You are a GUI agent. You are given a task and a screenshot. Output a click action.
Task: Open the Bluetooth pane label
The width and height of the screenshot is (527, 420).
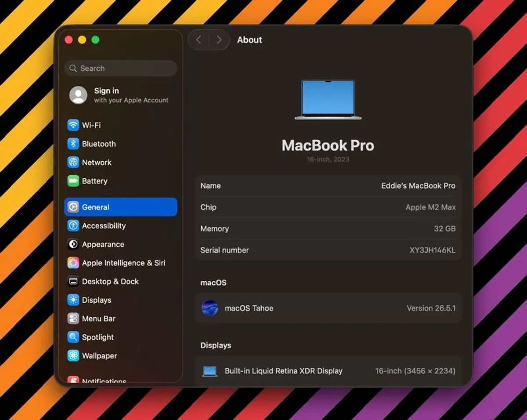[99, 144]
